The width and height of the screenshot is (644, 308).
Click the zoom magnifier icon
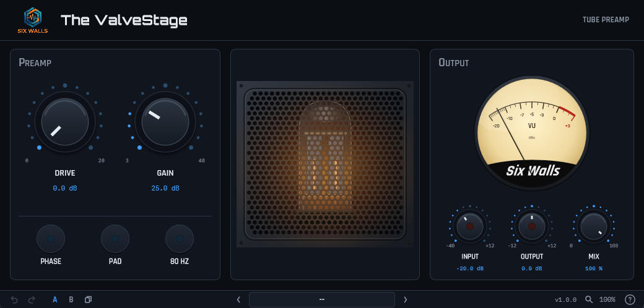pyautogui.click(x=589, y=300)
